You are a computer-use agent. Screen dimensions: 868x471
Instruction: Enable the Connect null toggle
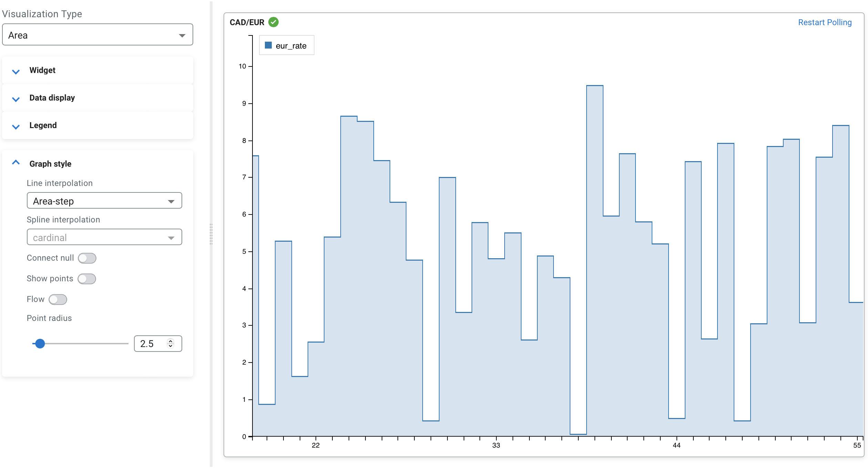click(x=87, y=258)
